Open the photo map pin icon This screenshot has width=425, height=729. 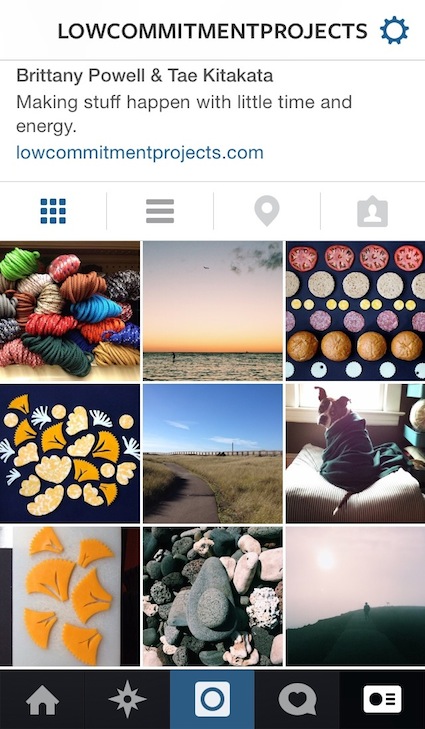pos(267,211)
